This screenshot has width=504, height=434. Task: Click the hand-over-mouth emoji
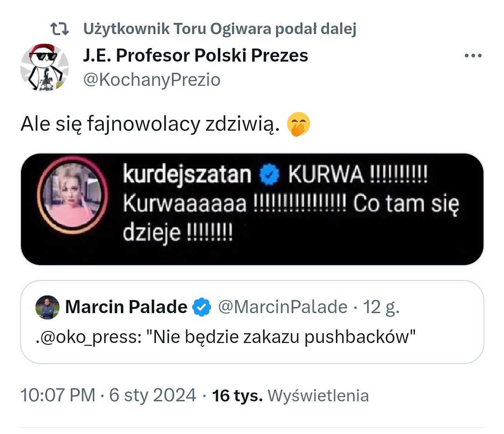pos(298,124)
